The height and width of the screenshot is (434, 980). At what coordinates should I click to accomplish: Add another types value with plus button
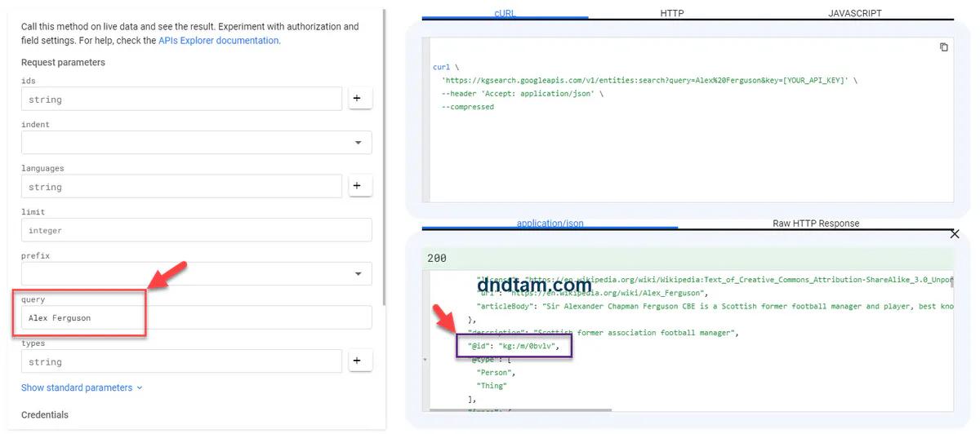coord(360,361)
